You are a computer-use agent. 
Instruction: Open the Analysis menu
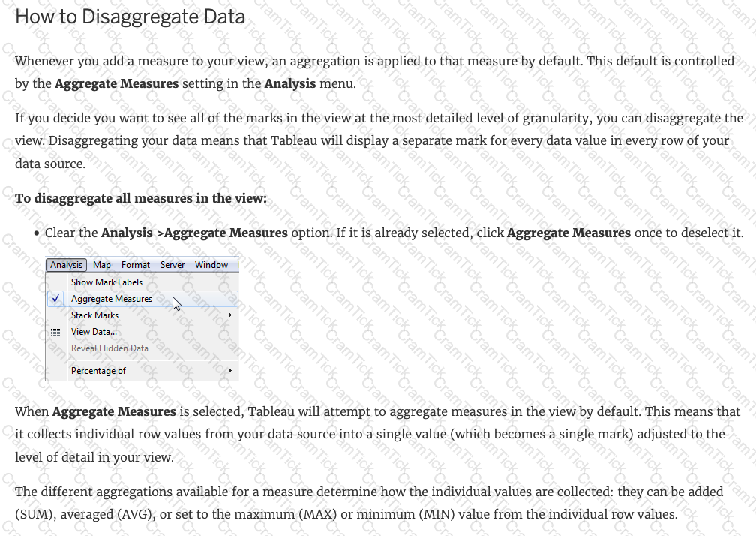pos(67,265)
